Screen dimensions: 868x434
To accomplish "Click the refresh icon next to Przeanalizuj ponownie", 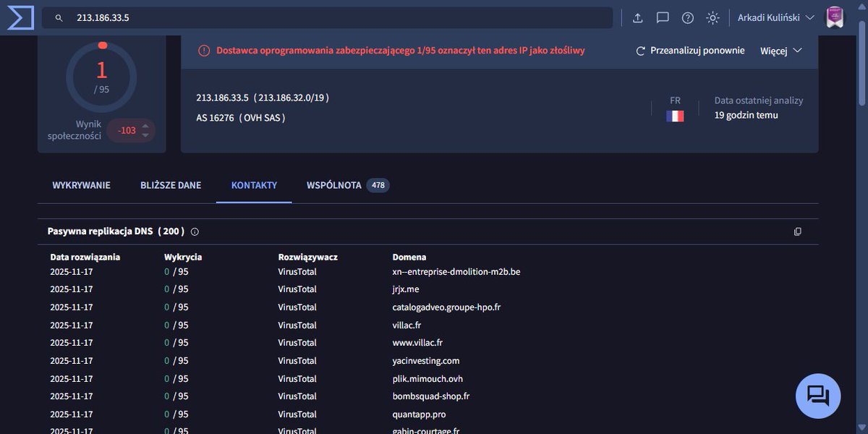I will point(640,51).
